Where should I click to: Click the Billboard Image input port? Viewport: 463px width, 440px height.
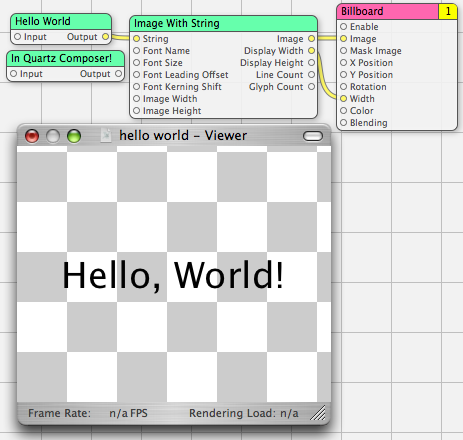[x=344, y=39]
